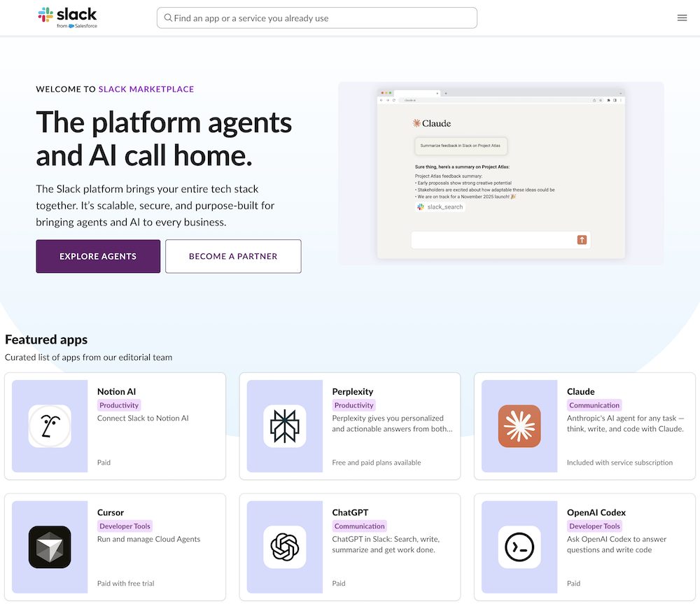Click the Claude demo preview image
The width and height of the screenshot is (700, 604).
pyautogui.click(x=500, y=174)
